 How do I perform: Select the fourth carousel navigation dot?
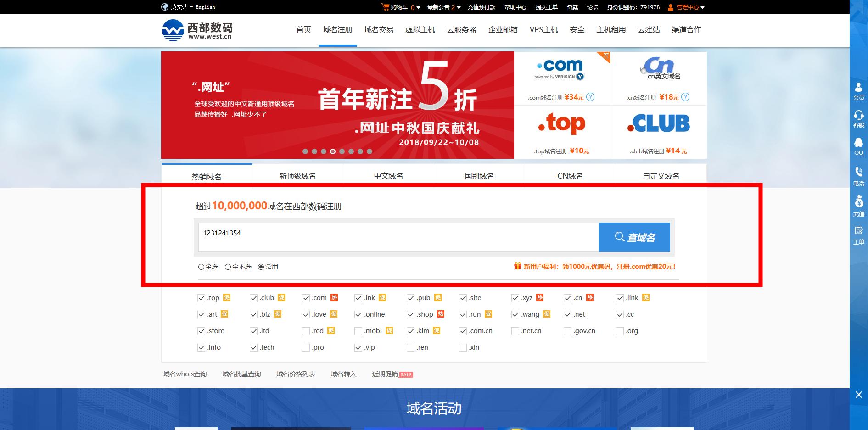[332, 151]
